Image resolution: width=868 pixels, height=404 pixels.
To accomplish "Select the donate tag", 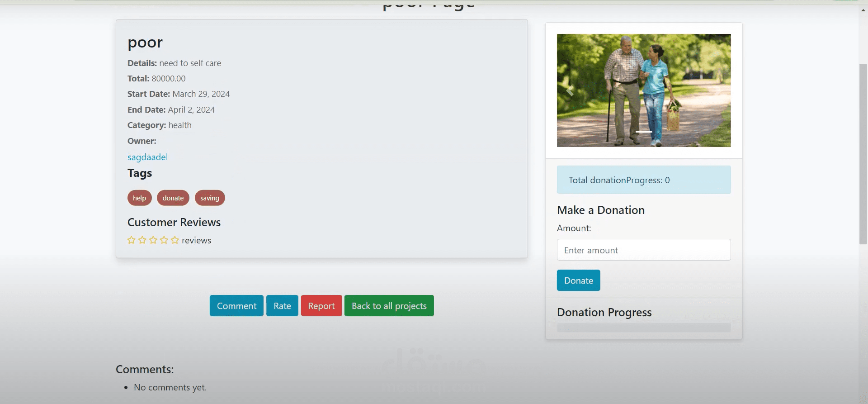I will pyautogui.click(x=173, y=198).
